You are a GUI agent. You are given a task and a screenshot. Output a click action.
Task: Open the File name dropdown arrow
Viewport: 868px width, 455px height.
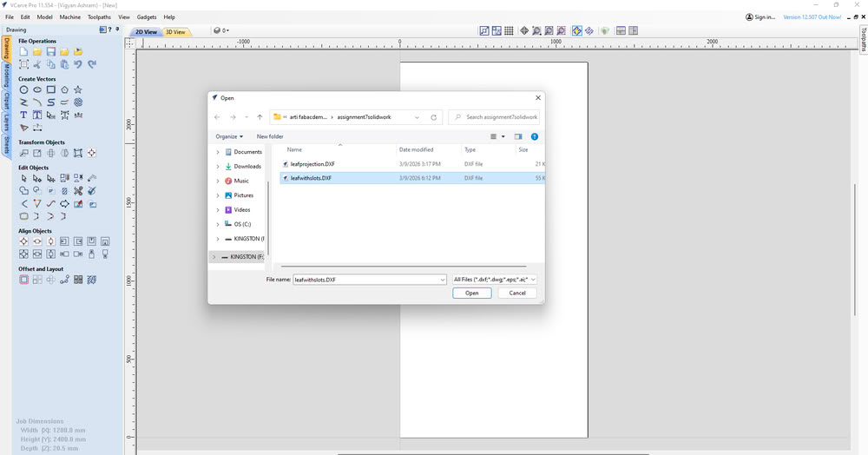tap(443, 280)
